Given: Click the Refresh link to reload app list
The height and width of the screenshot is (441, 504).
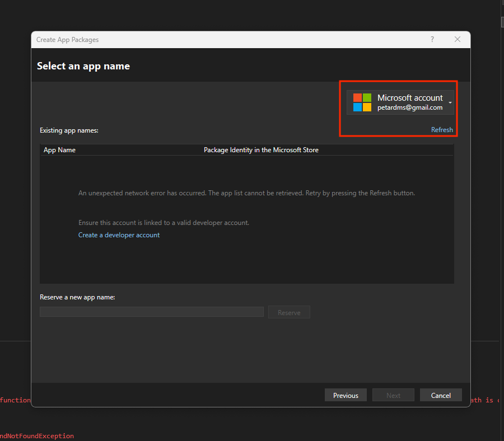Looking at the screenshot, I should click(442, 129).
